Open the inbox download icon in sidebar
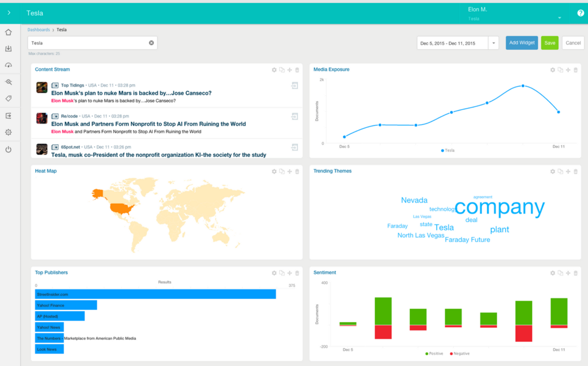 [8, 49]
